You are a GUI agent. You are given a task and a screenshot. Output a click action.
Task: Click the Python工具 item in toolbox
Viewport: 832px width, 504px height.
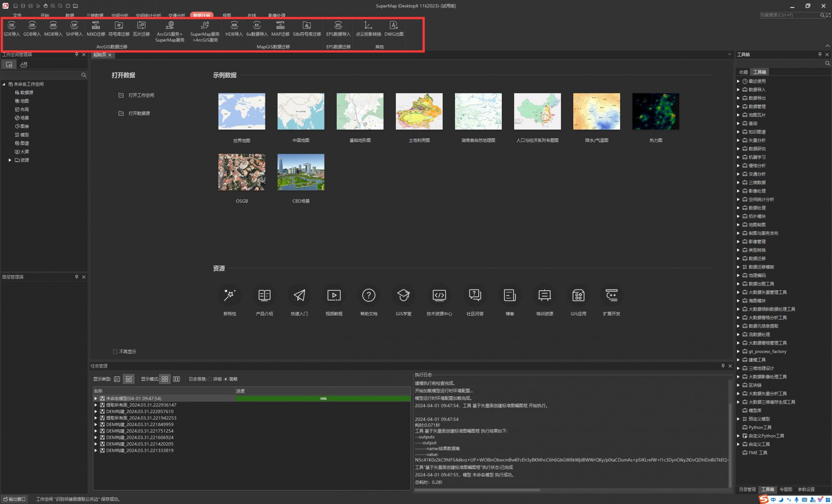(x=760, y=428)
